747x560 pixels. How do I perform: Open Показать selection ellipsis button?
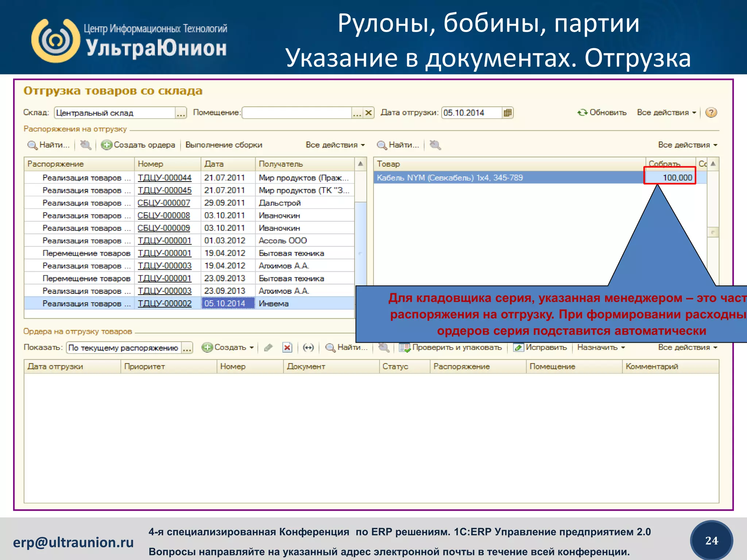(187, 348)
